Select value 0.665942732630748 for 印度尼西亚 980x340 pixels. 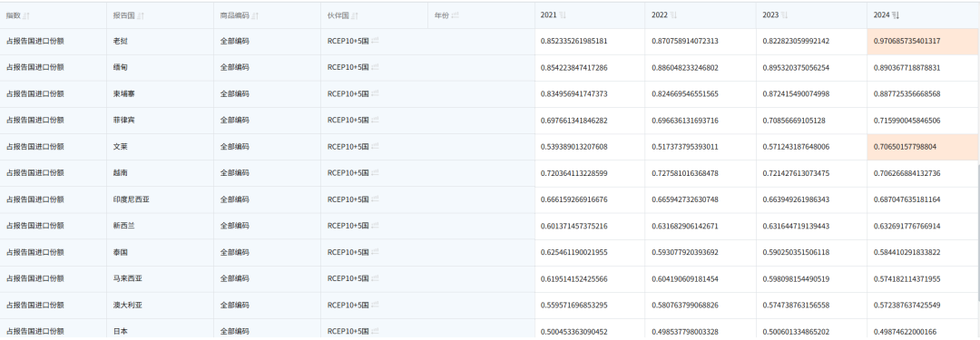(685, 199)
